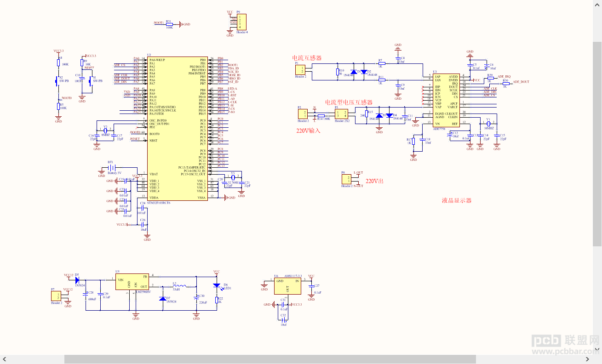The width and height of the screenshot is (602, 364).
Task: Click resistor R7 1K
Action: [x=381, y=63]
